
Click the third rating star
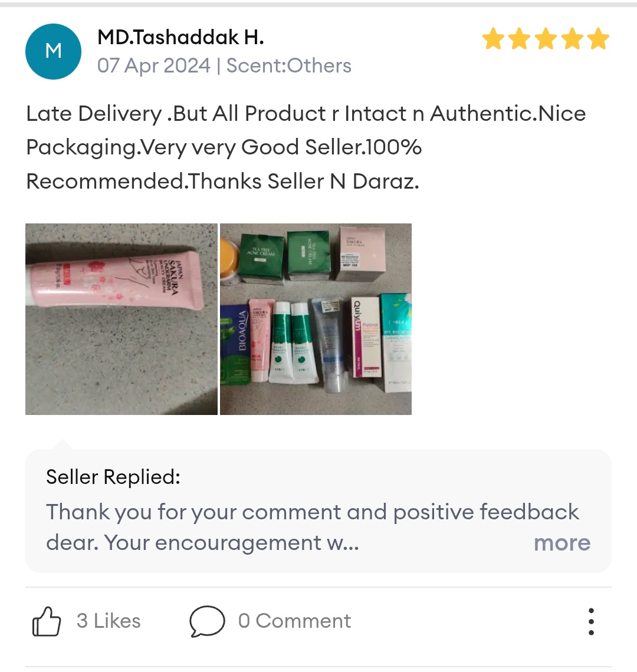click(546, 39)
